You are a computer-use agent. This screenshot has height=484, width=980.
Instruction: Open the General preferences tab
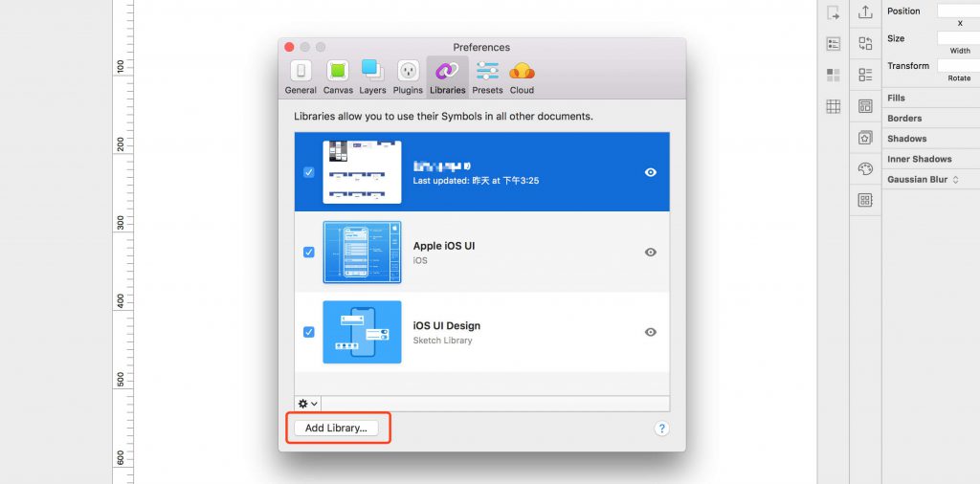pyautogui.click(x=301, y=77)
